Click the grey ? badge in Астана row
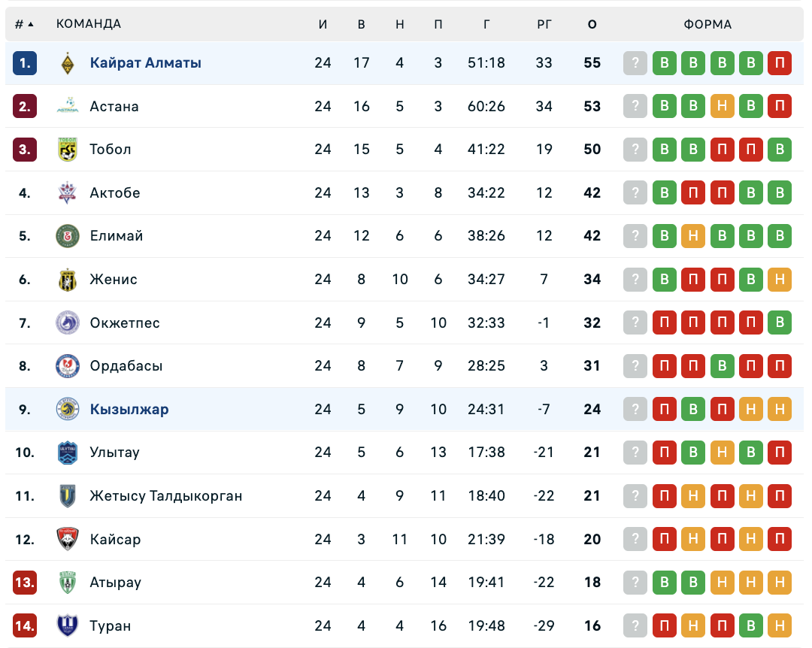The height and width of the screenshot is (648, 812). pos(635,107)
